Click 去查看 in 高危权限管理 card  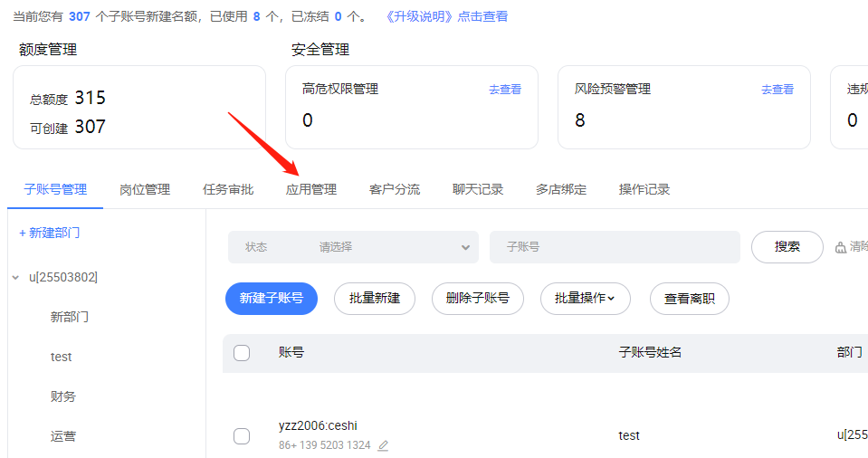click(505, 90)
